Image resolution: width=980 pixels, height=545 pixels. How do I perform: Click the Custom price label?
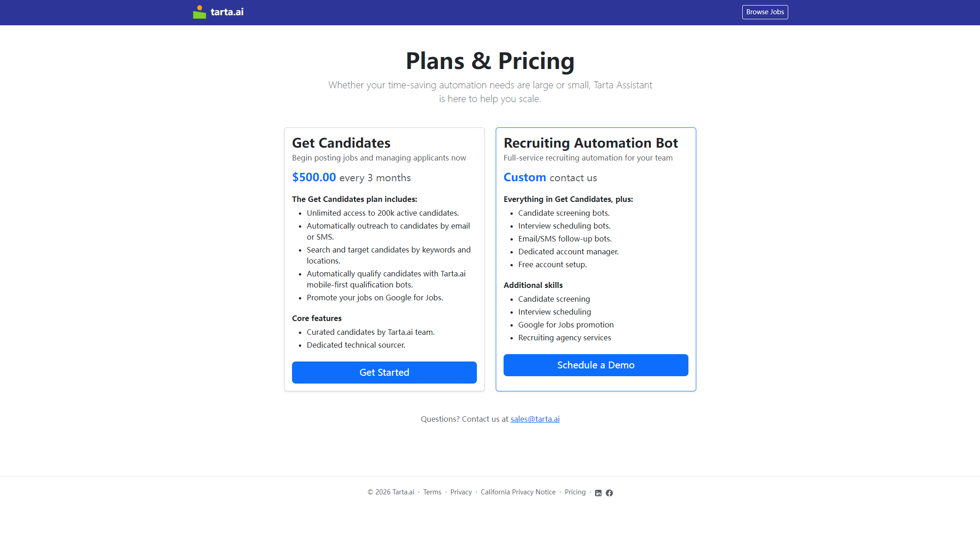coord(525,178)
